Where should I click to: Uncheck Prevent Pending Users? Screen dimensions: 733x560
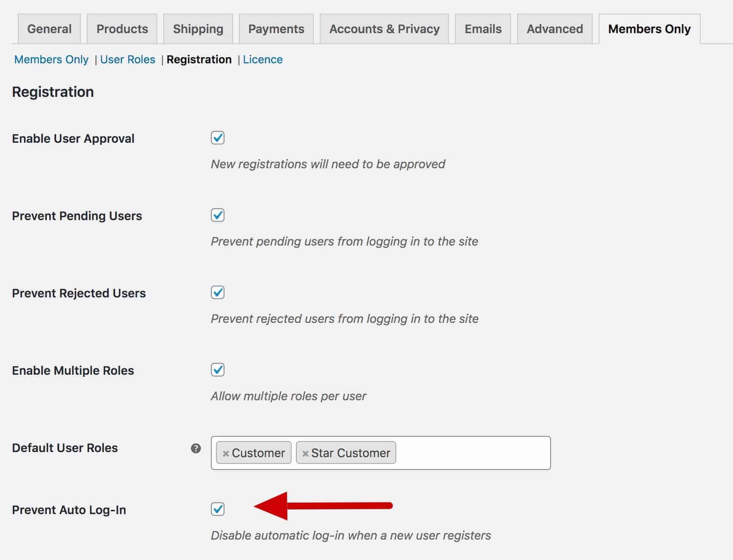pyautogui.click(x=217, y=215)
